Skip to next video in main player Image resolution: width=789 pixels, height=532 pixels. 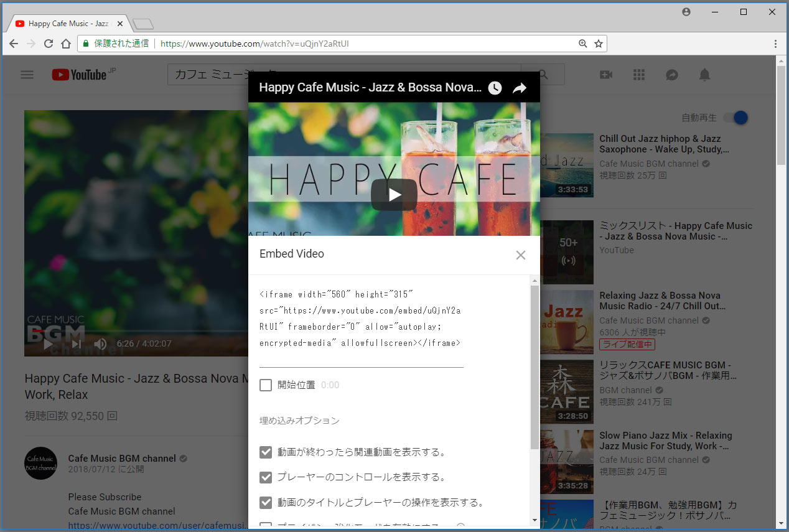click(77, 343)
